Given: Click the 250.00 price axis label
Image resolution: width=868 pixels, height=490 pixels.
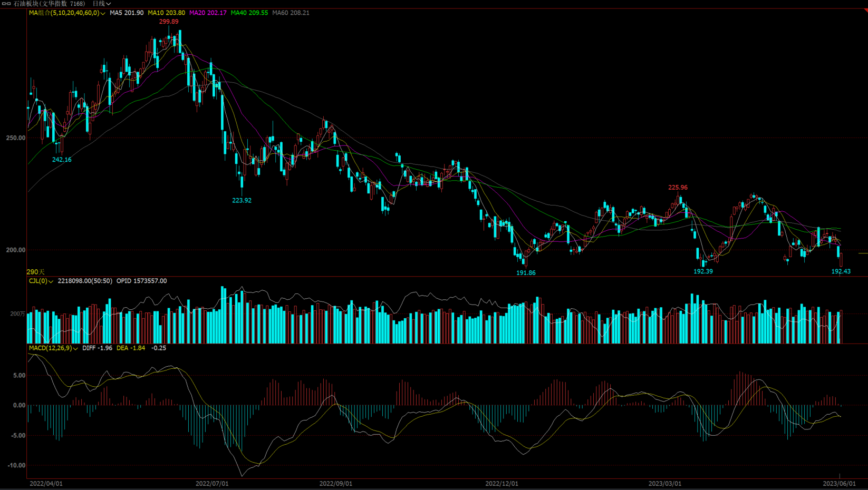Looking at the screenshot, I should (x=16, y=138).
